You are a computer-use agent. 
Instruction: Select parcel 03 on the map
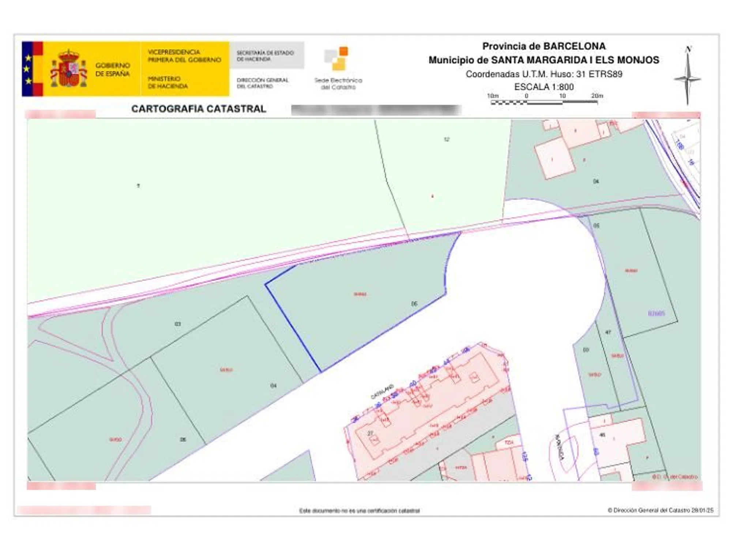[178, 324]
